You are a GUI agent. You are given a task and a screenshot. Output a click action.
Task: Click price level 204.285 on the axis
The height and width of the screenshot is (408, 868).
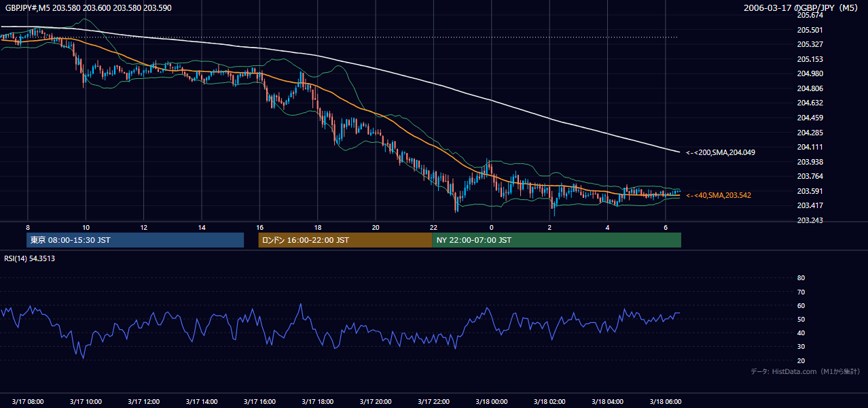point(810,133)
